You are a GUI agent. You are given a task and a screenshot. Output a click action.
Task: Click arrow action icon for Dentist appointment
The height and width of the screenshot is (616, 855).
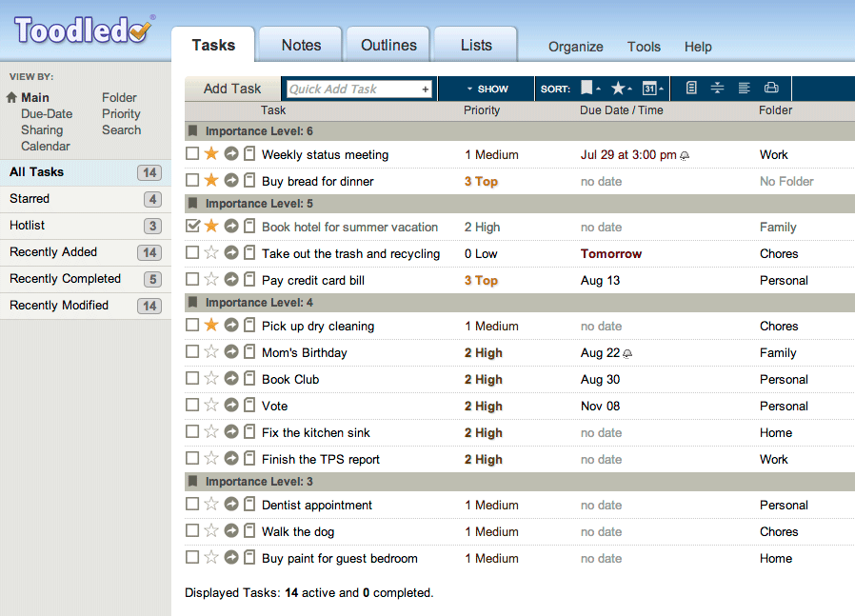231,505
